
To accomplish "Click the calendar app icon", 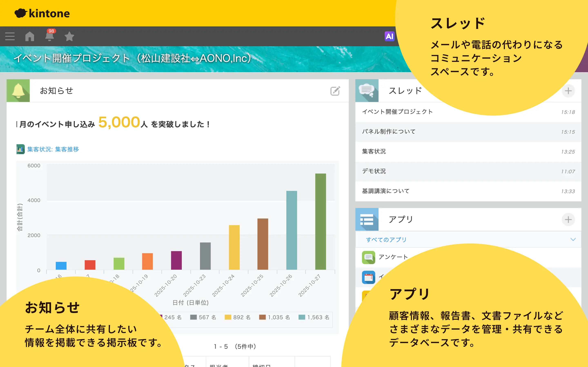I will click(x=368, y=277).
